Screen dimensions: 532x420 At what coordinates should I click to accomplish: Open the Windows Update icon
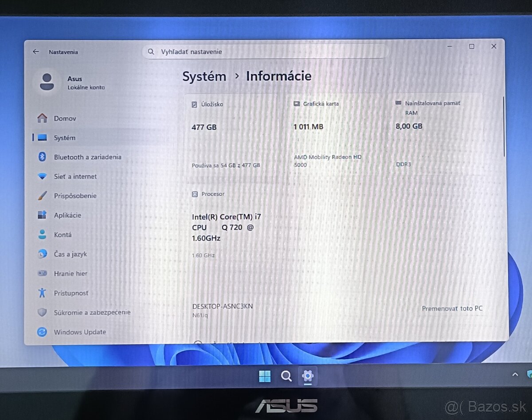click(x=42, y=332)
